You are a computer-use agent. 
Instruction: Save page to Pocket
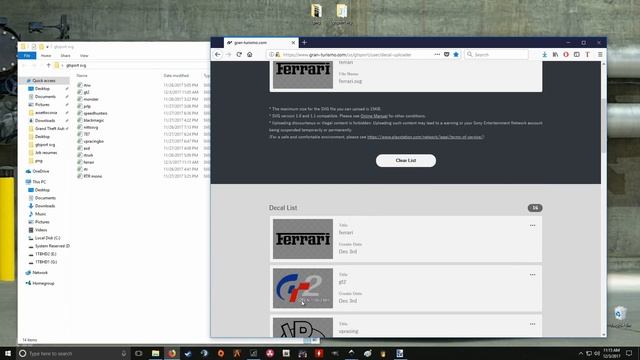click(447, 54)
